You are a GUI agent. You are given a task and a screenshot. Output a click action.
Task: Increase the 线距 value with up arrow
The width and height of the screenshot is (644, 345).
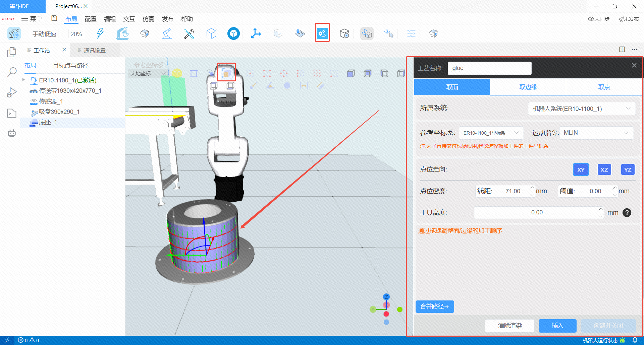pos(532,188)
